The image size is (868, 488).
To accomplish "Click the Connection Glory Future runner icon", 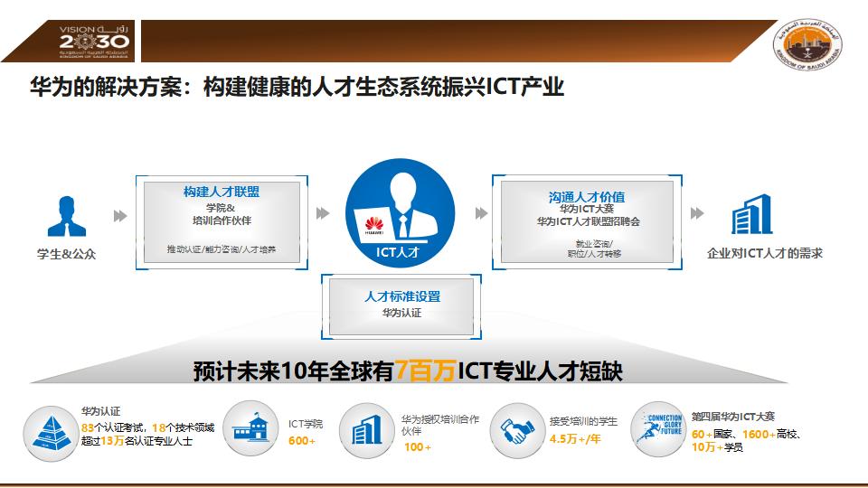I will (x=658, y=428).
